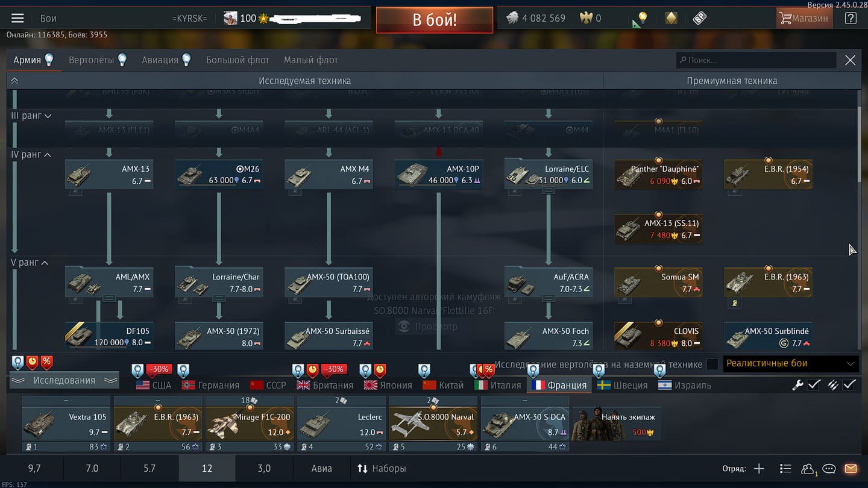Screen dimensions: 868x488
Task: Toggle the auto-refill ammo checkbox
Action: 849,384
